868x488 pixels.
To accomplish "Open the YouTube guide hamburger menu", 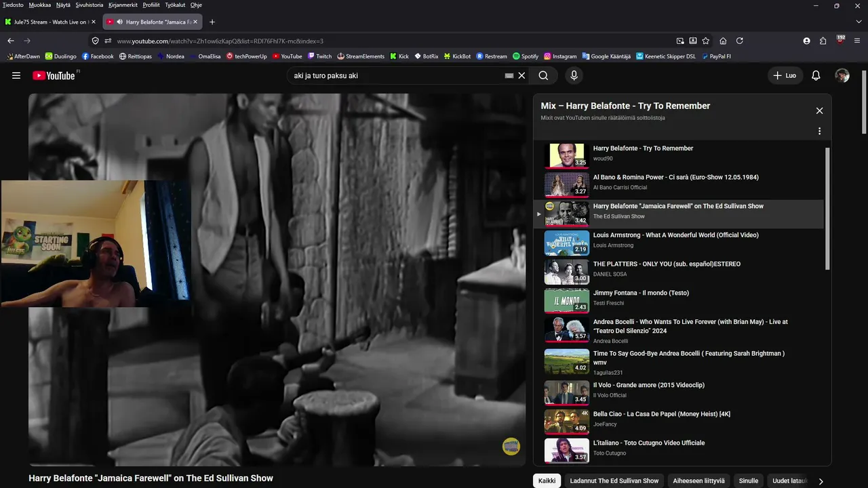I will 16,76.
